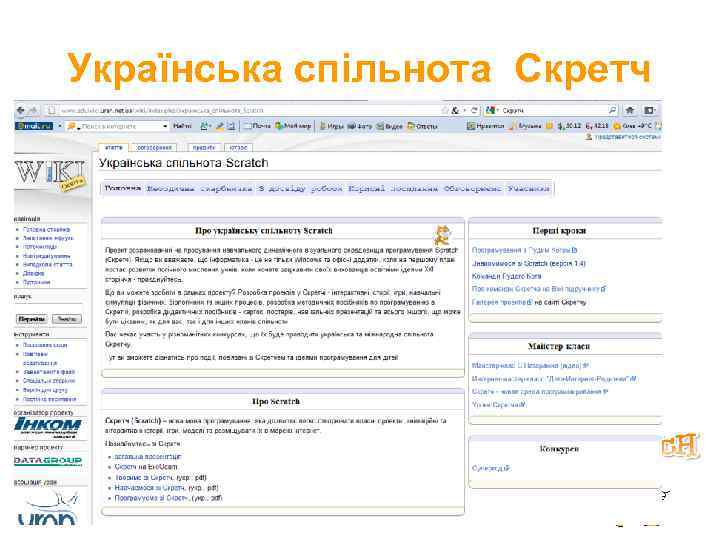Click the euro exchange rate on the toolbar
Screen dimensions: 720x540
[597, 126]
